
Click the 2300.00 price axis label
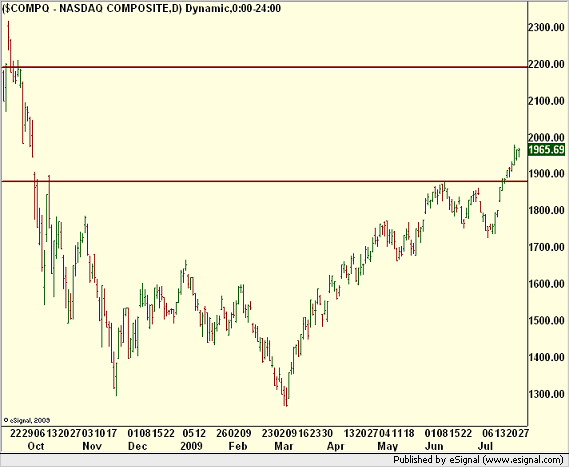547,27
